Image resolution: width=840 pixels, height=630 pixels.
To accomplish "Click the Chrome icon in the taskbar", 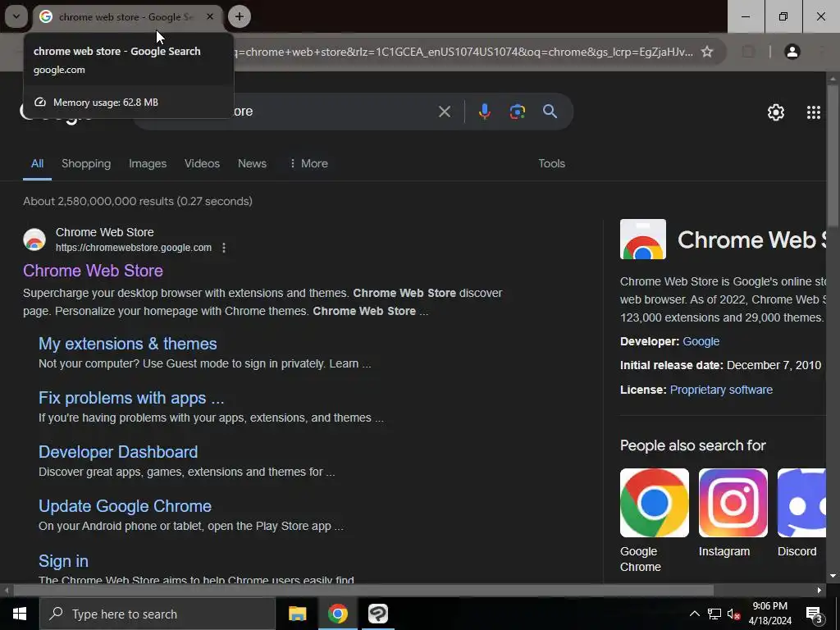I will click(337, 614).
